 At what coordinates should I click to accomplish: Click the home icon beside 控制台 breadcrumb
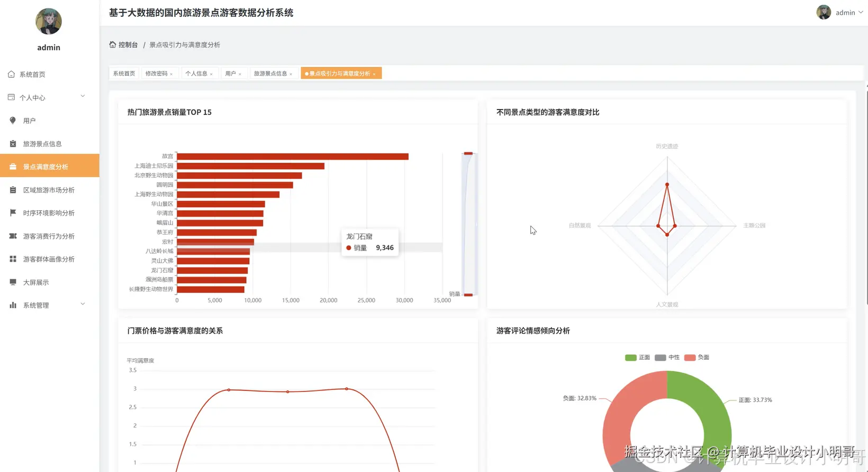coord(113,44)
